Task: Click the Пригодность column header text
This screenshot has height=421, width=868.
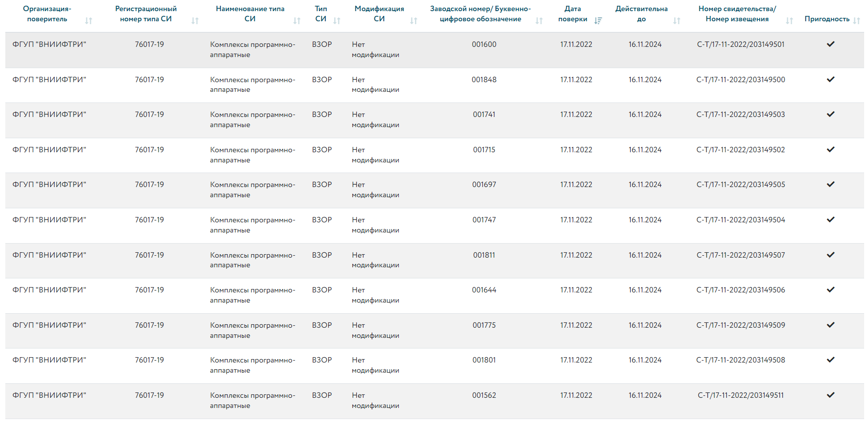Action: [826, 19]
